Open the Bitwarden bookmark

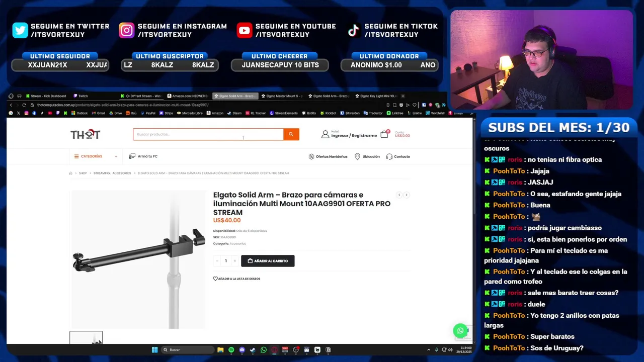pos(350,113)
